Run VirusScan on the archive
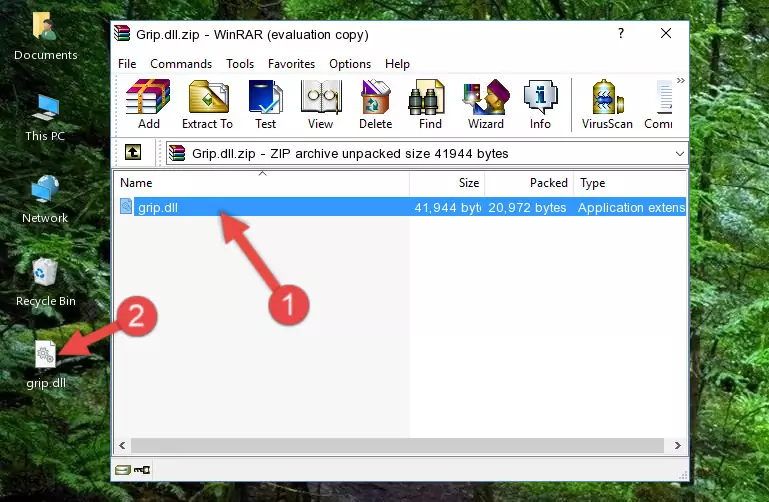 click(x=607, y=104)
